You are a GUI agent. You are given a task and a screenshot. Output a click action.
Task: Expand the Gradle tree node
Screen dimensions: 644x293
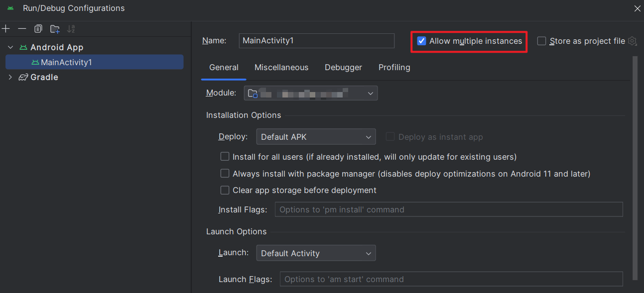[x=10, y=77]
